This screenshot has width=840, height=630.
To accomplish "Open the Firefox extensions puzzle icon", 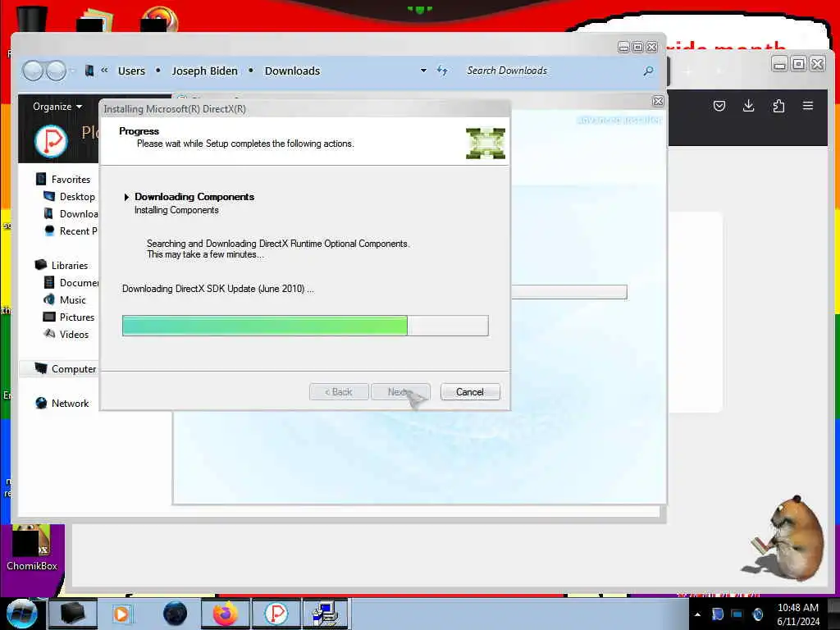I will pyautogui.click(x=778, y=106).
